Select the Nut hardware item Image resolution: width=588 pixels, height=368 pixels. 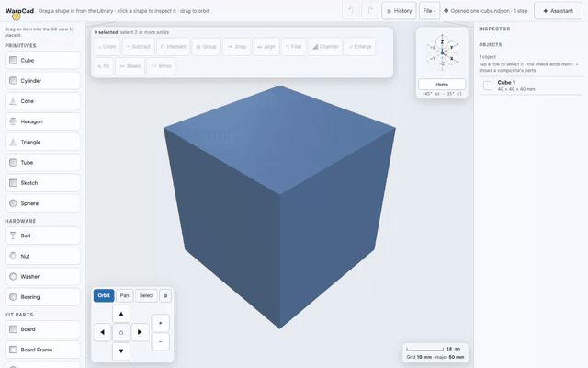[42, 256]
